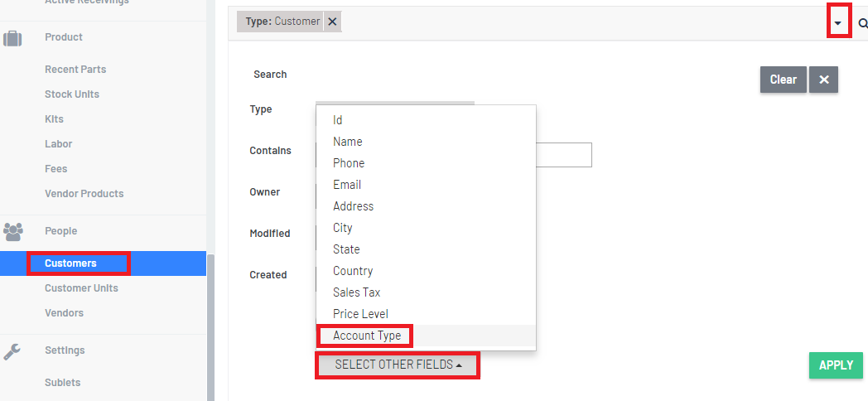The image size is (868, 401).
Task: Click the Clear button
Action: click(784, 80)
